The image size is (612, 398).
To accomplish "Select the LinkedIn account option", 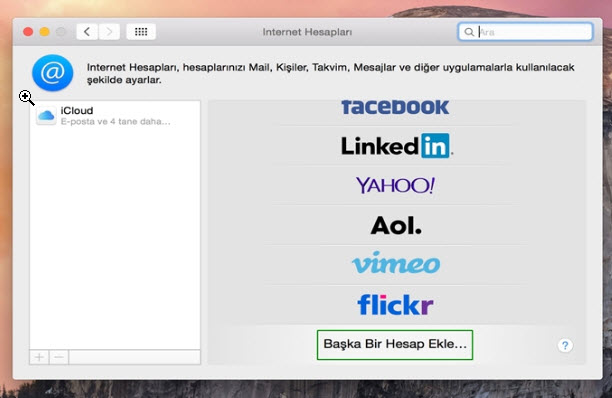I will pyautogui.click(x=397, y=146).
